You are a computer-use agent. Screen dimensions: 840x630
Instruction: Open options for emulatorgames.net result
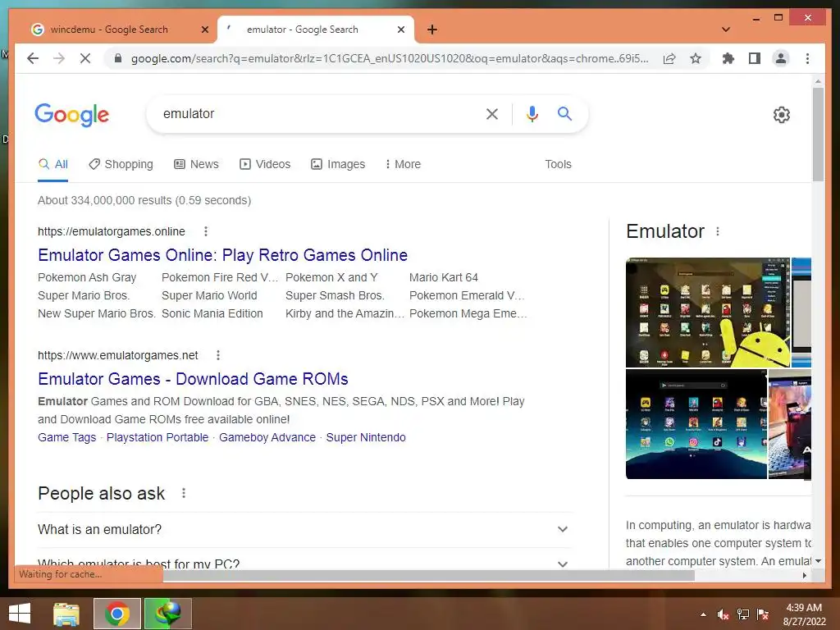[218, 355]
